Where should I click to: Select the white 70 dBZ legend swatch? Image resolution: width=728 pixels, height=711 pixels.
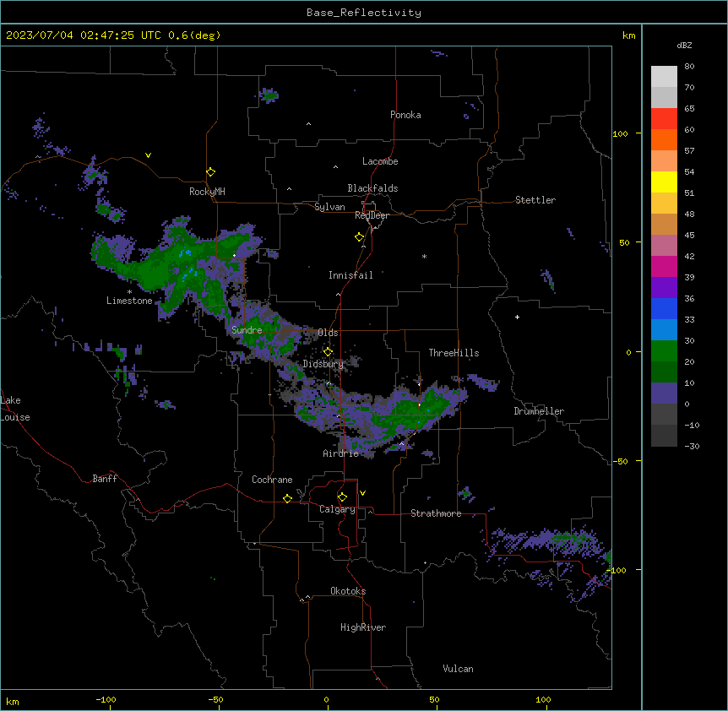point(664,77)
